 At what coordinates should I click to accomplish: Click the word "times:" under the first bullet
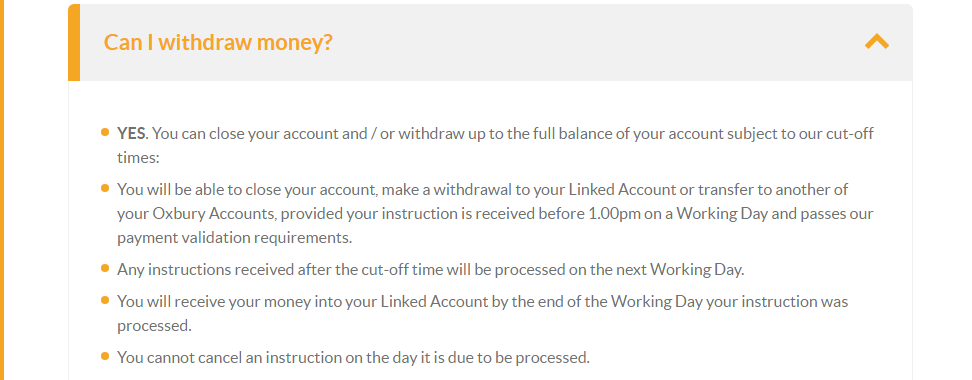pyautogui.click(x=138, y=157)
